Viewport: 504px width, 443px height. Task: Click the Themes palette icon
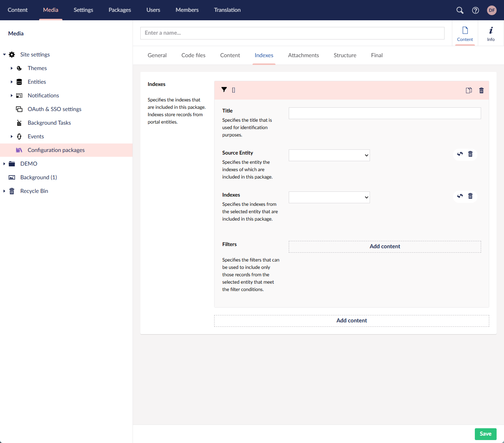pos(19,68)
